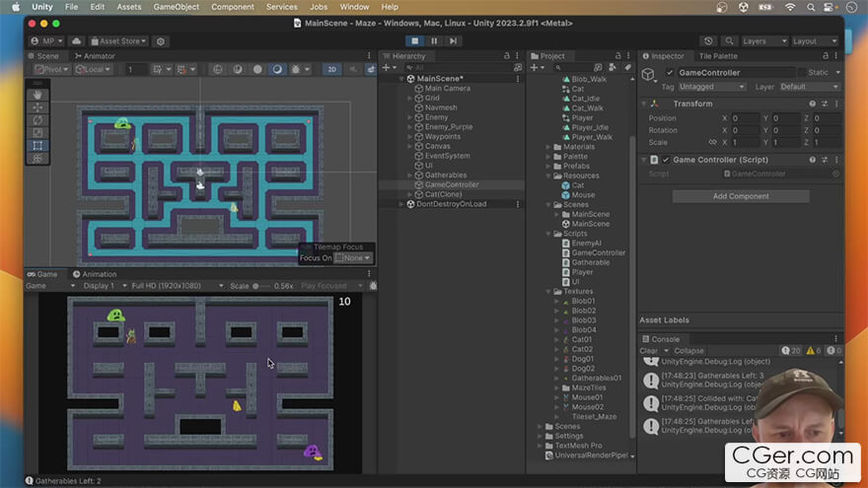Viewport: 868px width, 488px height.
Task: Select the Rotate tool
Action: (37, 120)
